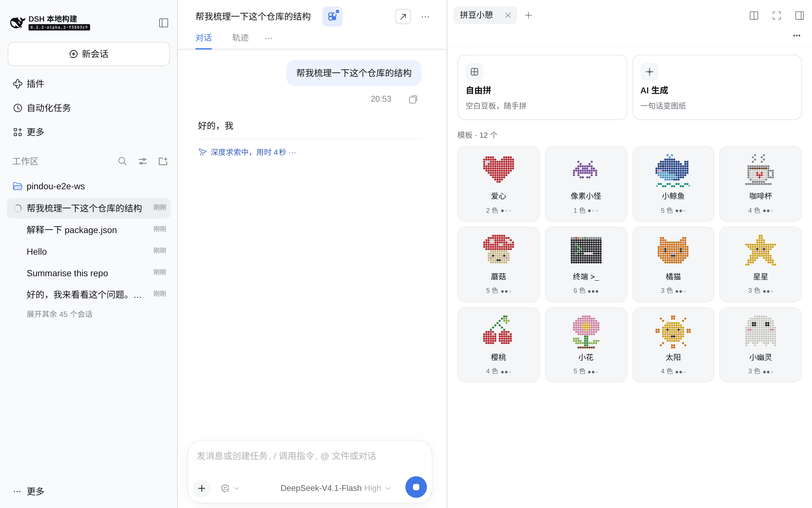Choose the 终端 >_ terminal template
Image resolution: width=812 pixels, height=508 pixels.
pos(586,264)
